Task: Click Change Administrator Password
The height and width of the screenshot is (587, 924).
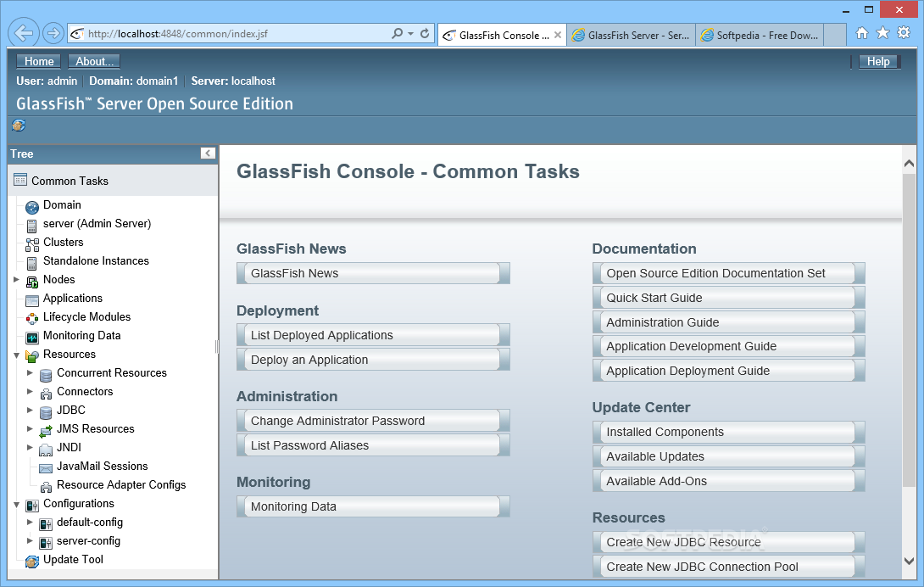Action: 373,421
